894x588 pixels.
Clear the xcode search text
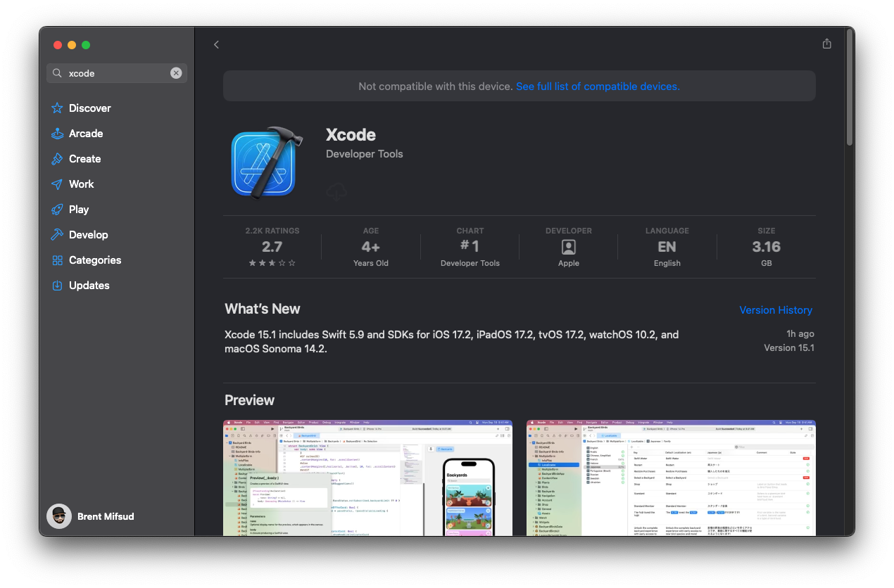pos(176,73)
